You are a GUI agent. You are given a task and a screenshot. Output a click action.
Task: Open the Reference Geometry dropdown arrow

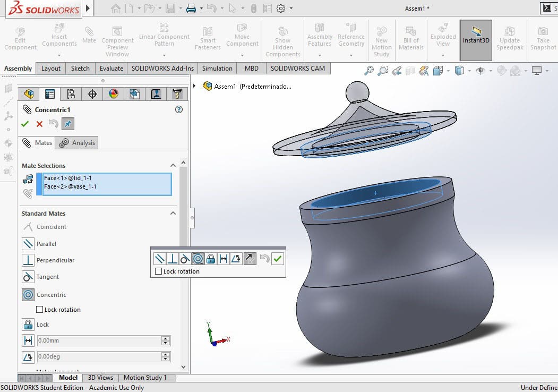pos(351,55)
